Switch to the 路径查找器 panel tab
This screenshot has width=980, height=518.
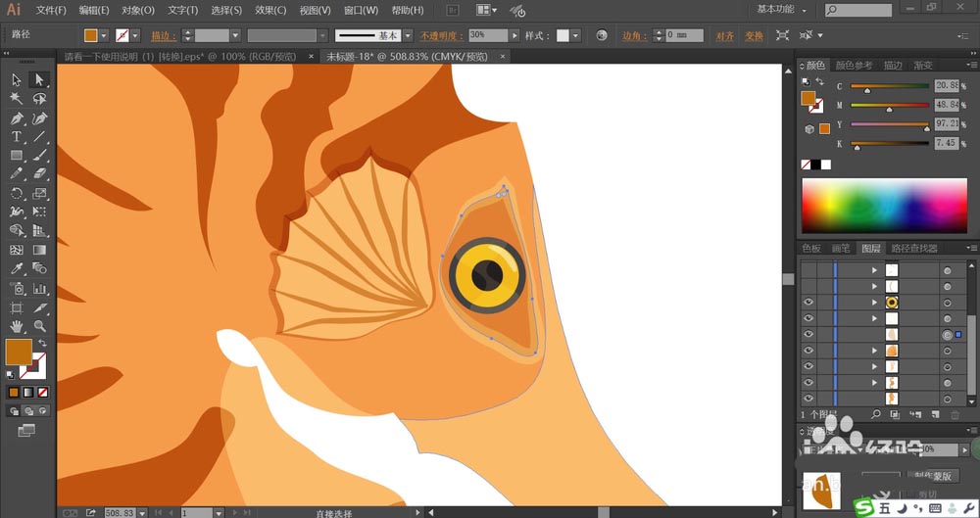tap(913, 248)
